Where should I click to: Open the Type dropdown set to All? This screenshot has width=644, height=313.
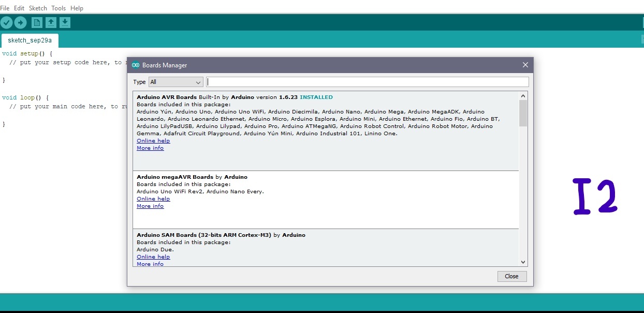(176, 82)
